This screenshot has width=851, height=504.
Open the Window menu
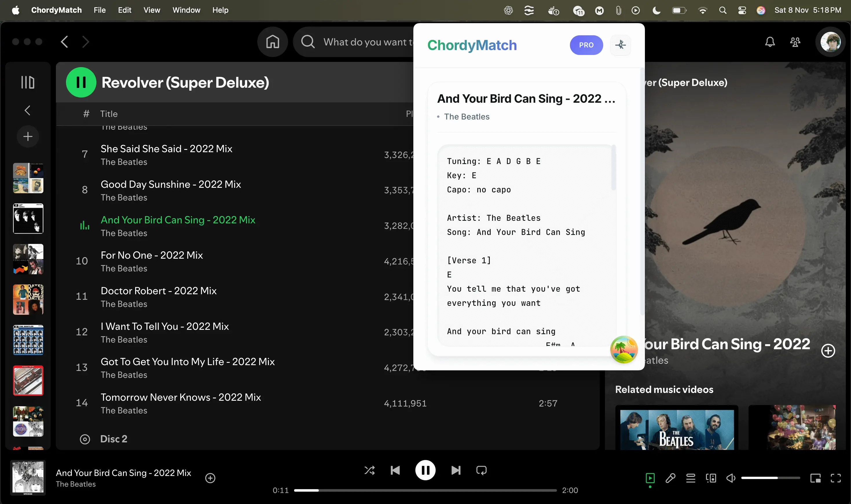click(x=186, y=10)
